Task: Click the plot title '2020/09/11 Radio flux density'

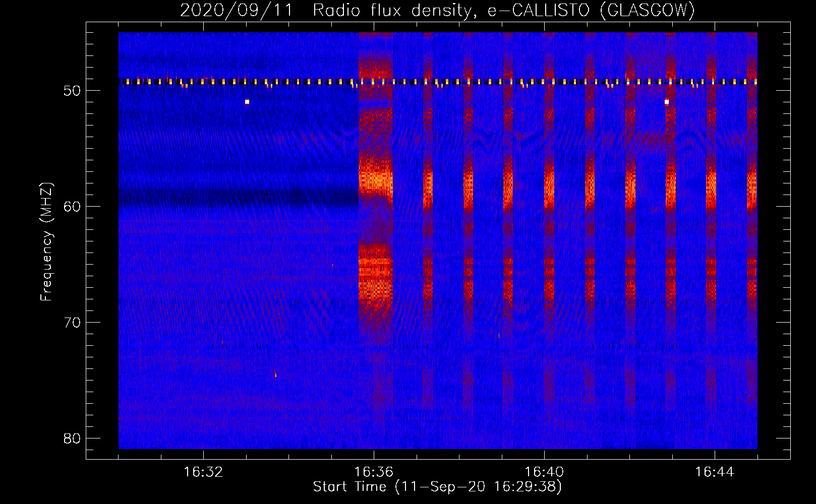Action: click(328, 10)
